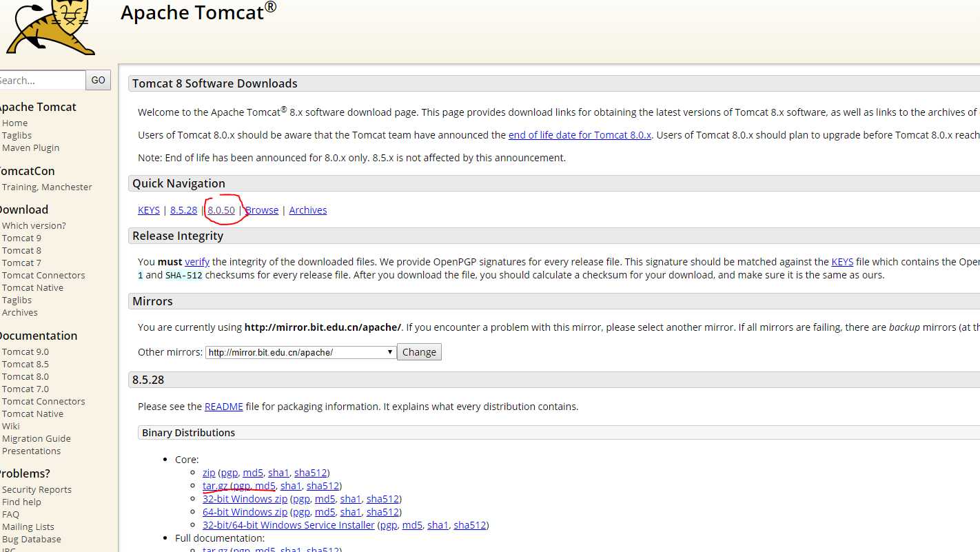Focus the sidebar search input field
The image size is (980, 552).
point(41,80)
